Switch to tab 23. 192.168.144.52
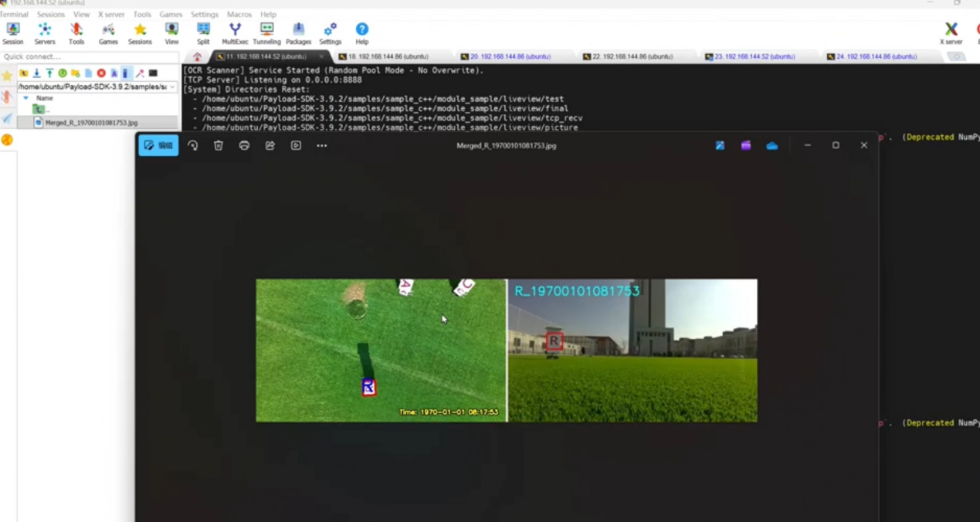The image size is (980, 522). click(754, 56)
